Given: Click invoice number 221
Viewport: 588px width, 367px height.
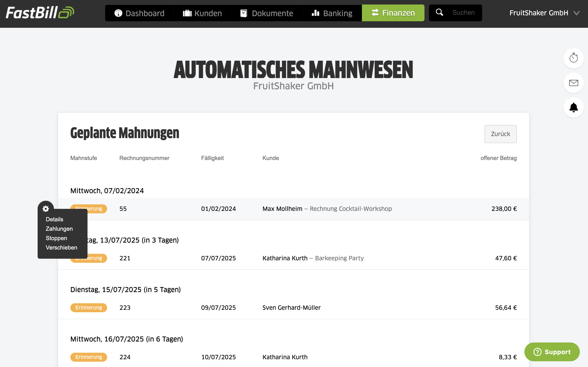Looking at the screenshot, I should 125,258.
